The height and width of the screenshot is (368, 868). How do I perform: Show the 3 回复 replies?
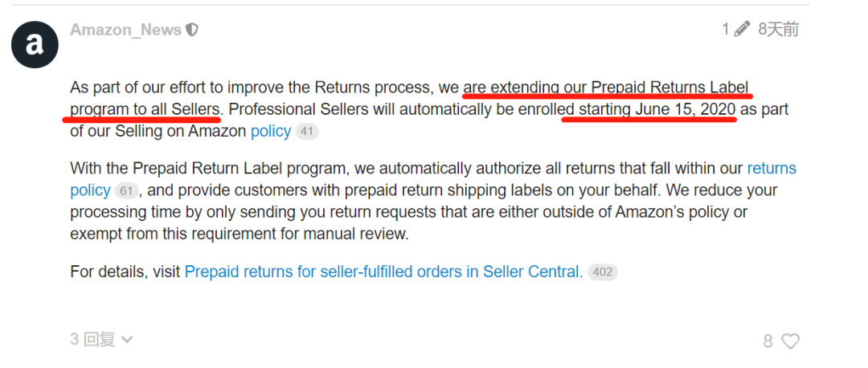92,340
